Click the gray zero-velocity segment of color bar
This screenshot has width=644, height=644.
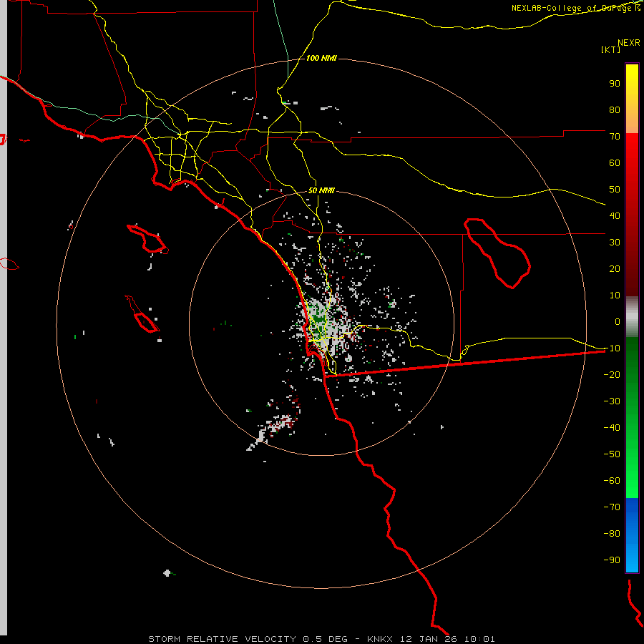(632, 317)
